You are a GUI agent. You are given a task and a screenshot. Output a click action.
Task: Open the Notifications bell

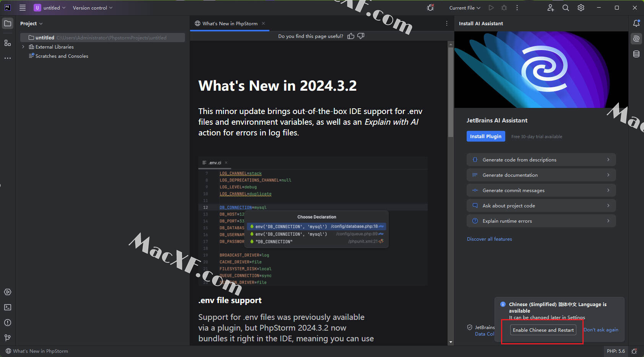[636, 23]
